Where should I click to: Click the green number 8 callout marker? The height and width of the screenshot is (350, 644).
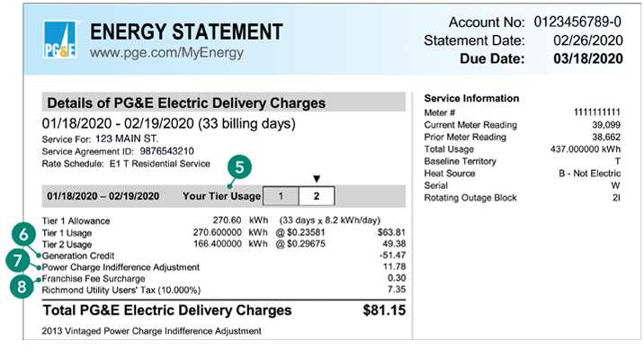coord(22,286)
